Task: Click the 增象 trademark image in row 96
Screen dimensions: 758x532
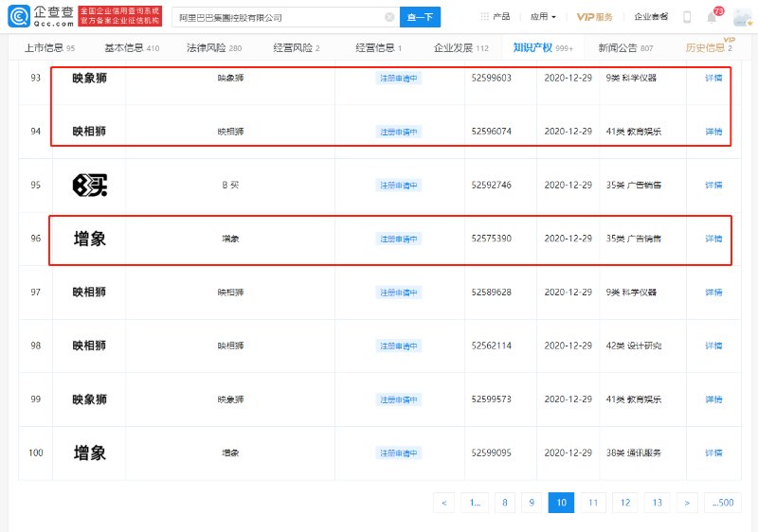Action: (90, 239)
